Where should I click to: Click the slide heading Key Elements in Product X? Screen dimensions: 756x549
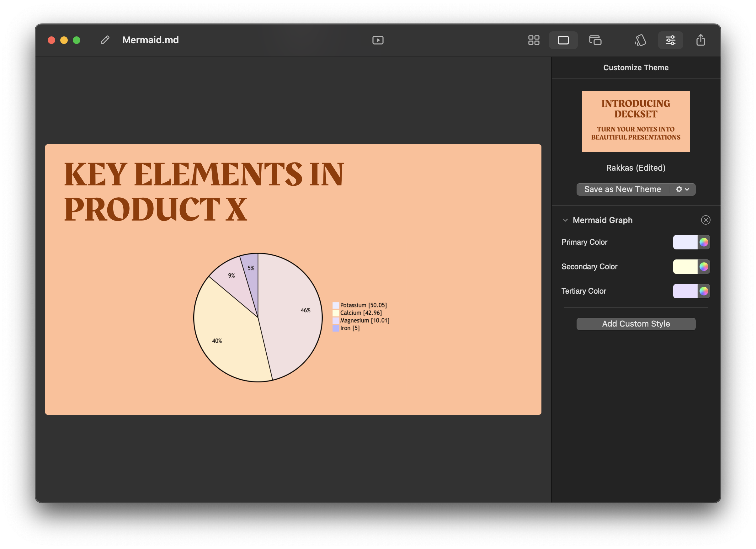pos(204,192)
